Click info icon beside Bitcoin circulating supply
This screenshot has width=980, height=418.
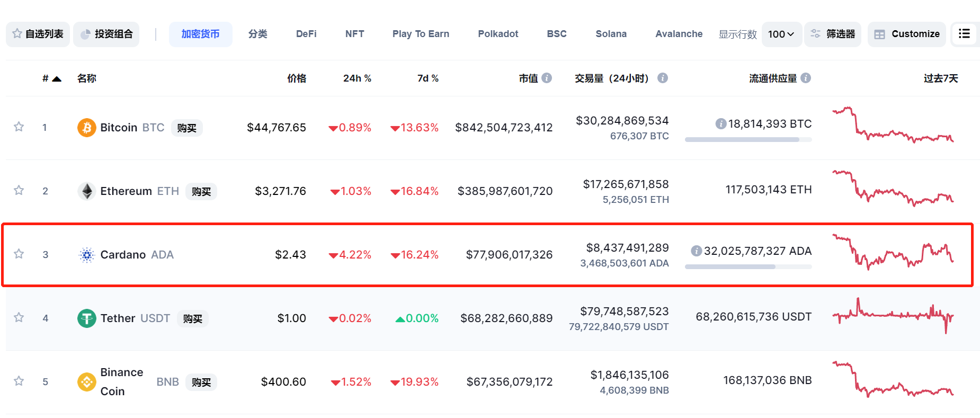pos(720,124)
